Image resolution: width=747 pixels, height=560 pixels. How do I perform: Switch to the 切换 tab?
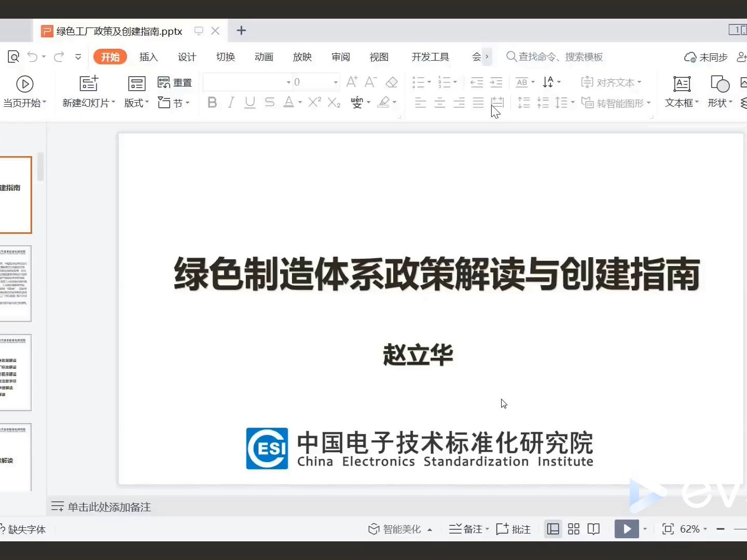pyautogui.click(x=225, y=57)
